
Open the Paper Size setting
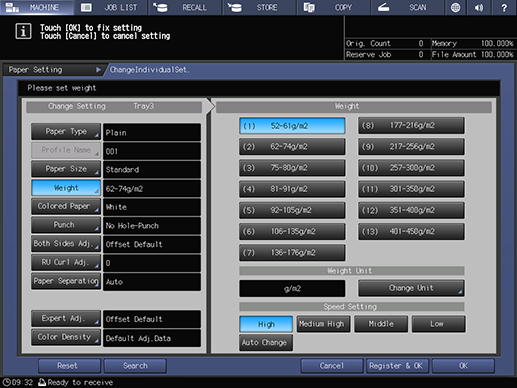coord(66,169)
